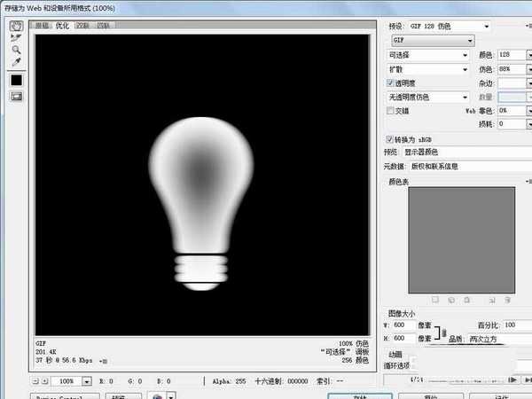This screenshot has height=399, width=532.
Task: Toggle slices visibility button
Action: coord(16,95)
